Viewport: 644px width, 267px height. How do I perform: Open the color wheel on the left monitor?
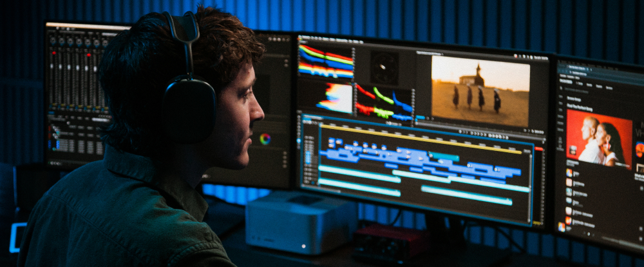[x=265, y=139]
